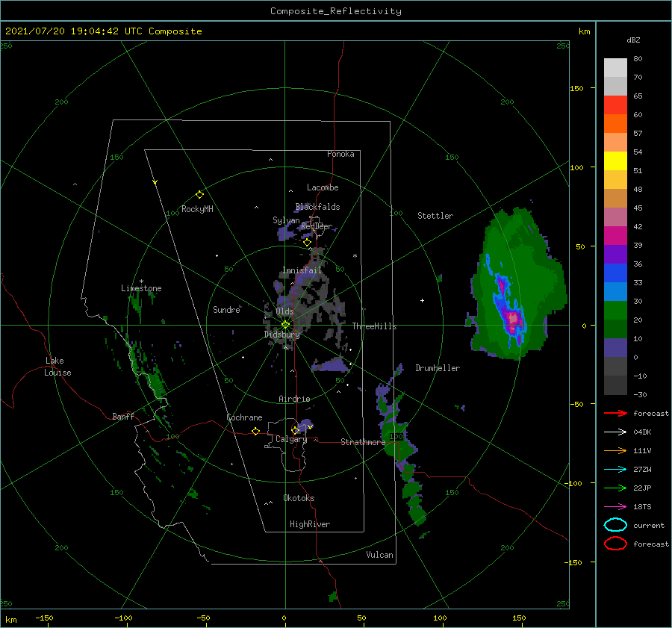Viewport: 672px width, 628px height.
Task: Click the magenta 39 dBZ color swatch
Action: 615,235
